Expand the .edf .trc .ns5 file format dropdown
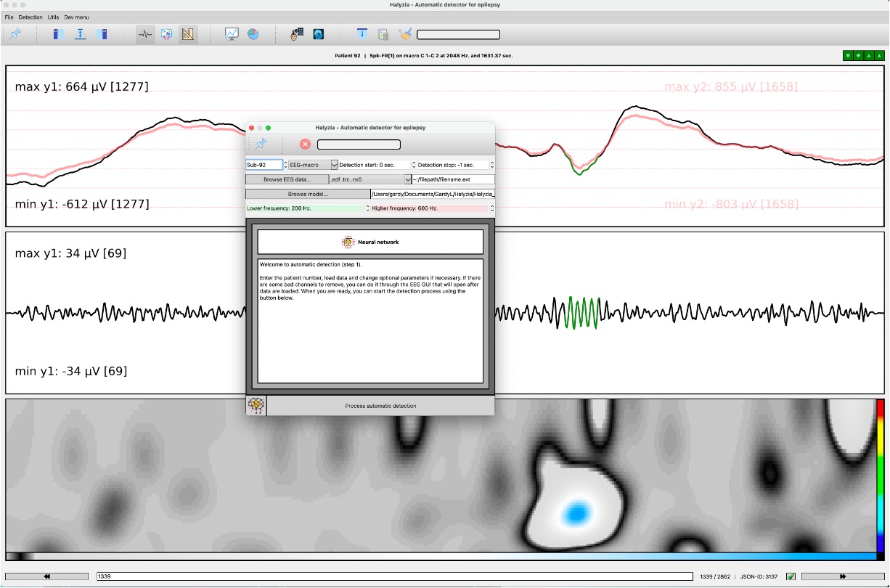890x588 pixels. coord(408,179)
